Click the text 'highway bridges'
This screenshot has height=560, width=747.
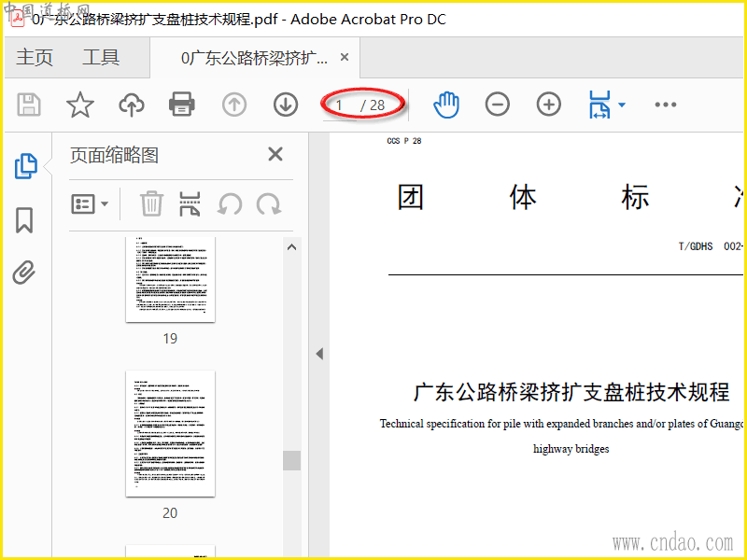point(571,449)
